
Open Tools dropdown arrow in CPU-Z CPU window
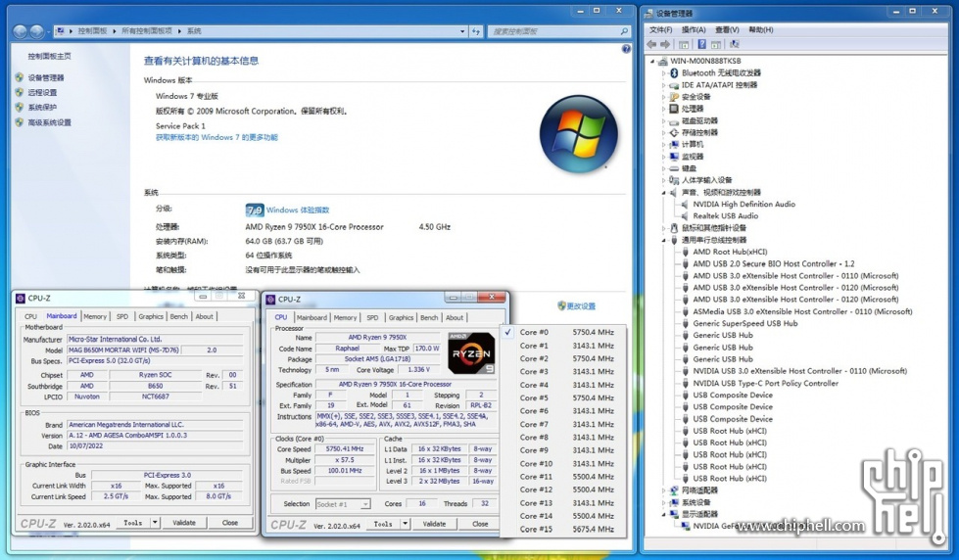pos(405,524)
